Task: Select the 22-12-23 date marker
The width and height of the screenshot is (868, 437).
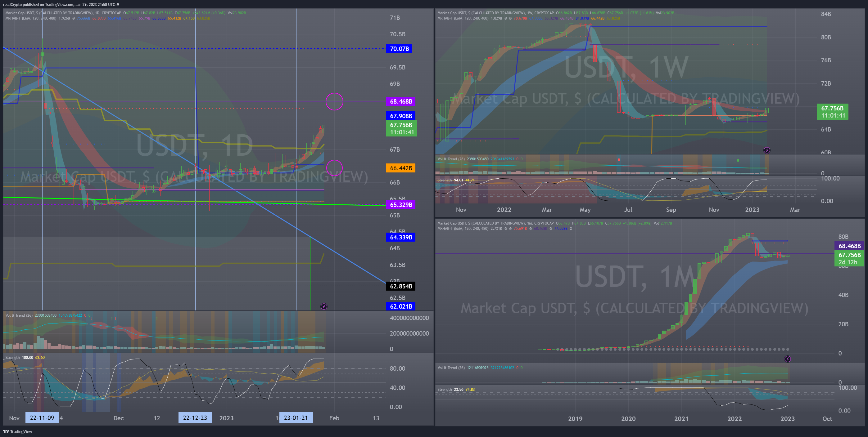Action: 195,418
